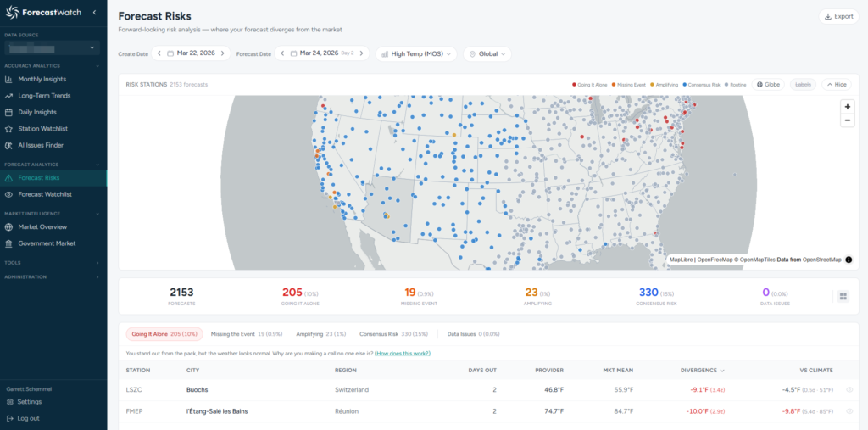Go to Station Watchlist star item
The height and width of the screenshot is (430, 868).
42,129
